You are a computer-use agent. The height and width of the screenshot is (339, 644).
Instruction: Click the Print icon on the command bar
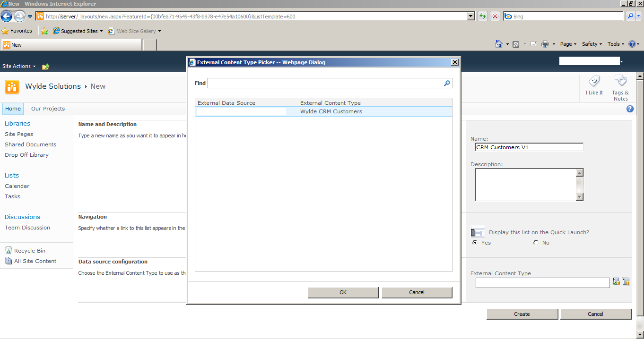coord(546,43)
